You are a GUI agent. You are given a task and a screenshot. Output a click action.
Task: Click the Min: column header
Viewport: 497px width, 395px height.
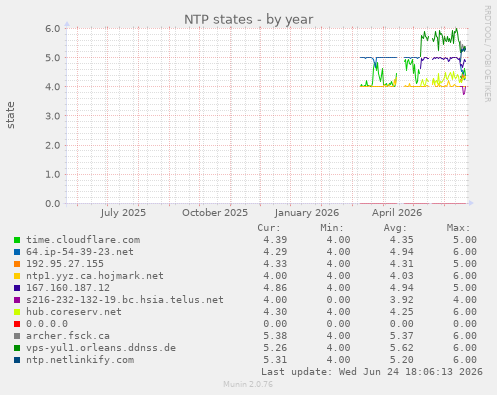click(332, 228)
